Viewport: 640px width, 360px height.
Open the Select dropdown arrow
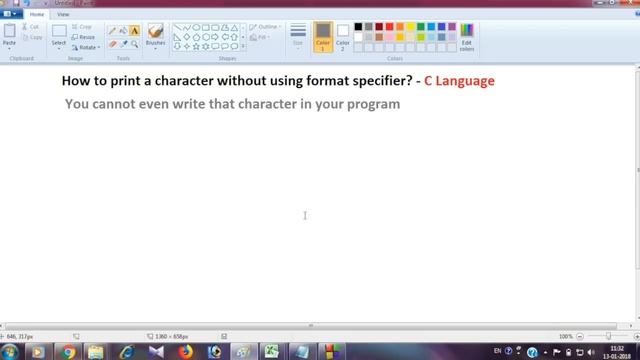pyautogui.click(x=59, y=49)
